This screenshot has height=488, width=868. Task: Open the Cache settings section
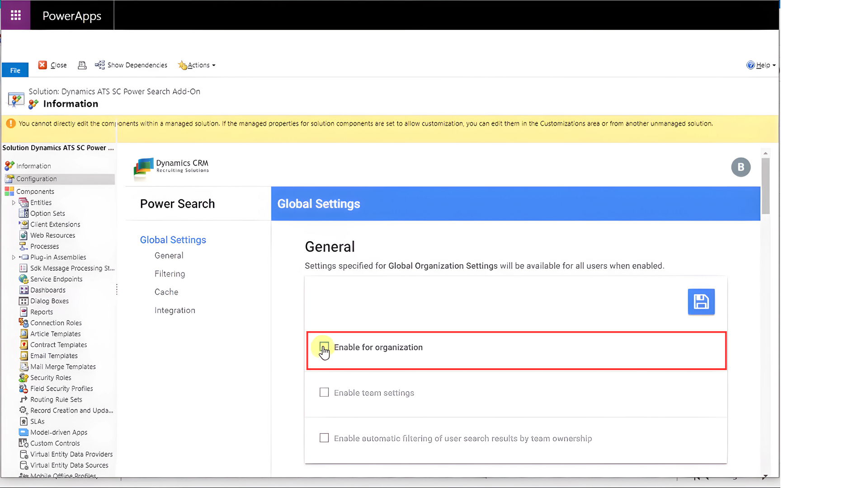tap(166, 292)
